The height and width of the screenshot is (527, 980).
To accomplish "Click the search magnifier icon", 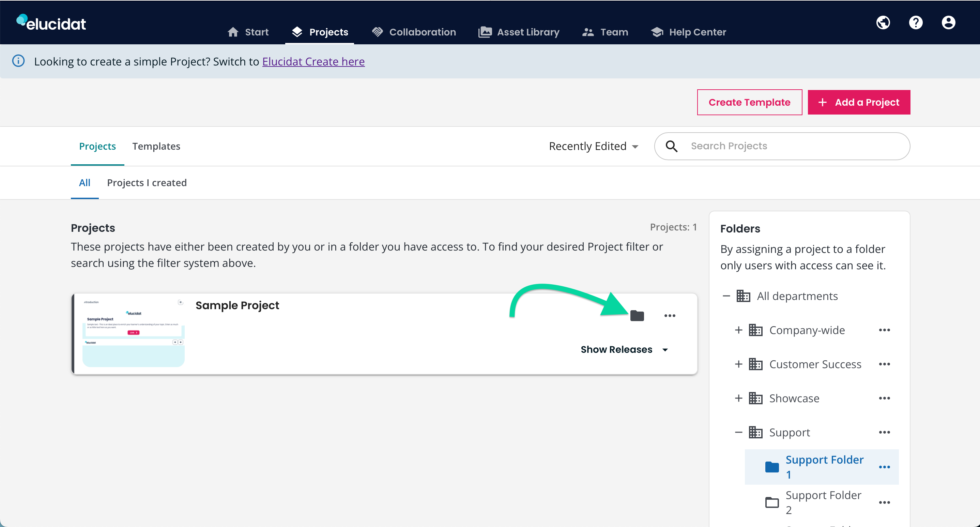I will click(672, 146).
